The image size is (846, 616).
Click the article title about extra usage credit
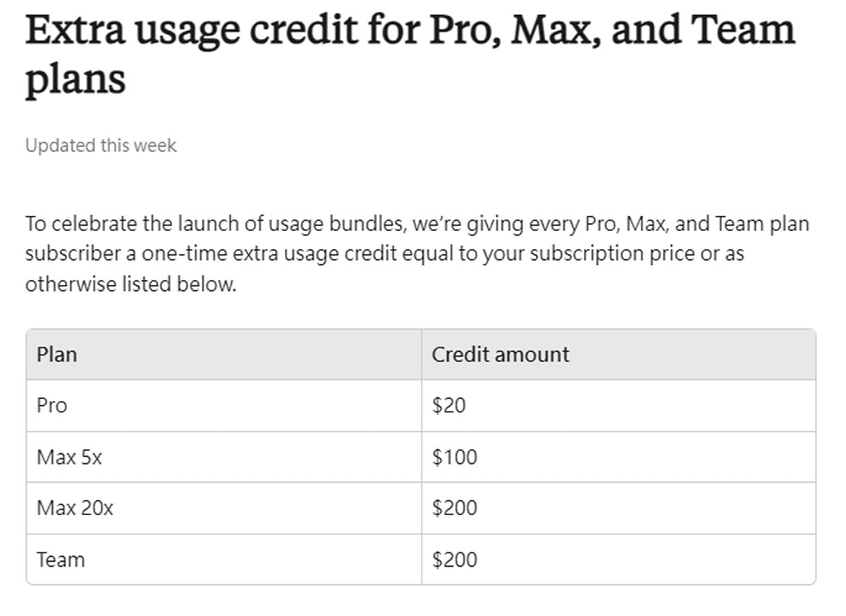tap(409, 32)
